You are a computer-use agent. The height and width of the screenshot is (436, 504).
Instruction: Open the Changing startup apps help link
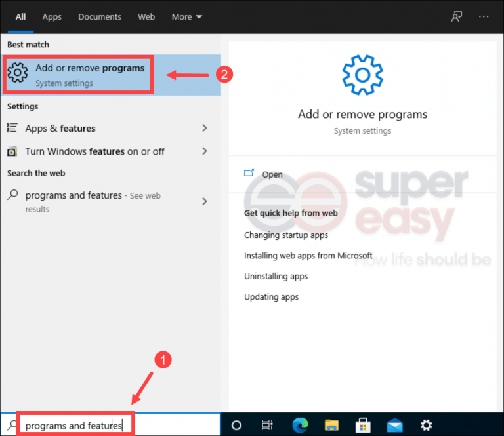(286, 235)
